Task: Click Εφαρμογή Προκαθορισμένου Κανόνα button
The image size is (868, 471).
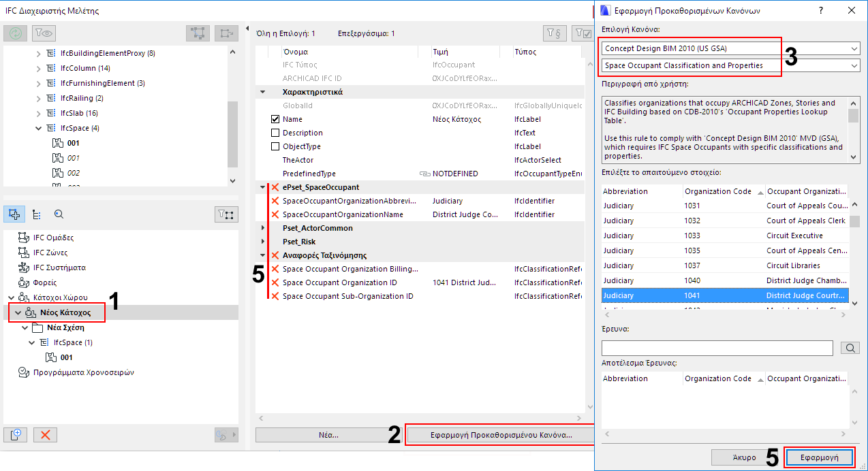Action: [x=501, y=434]
